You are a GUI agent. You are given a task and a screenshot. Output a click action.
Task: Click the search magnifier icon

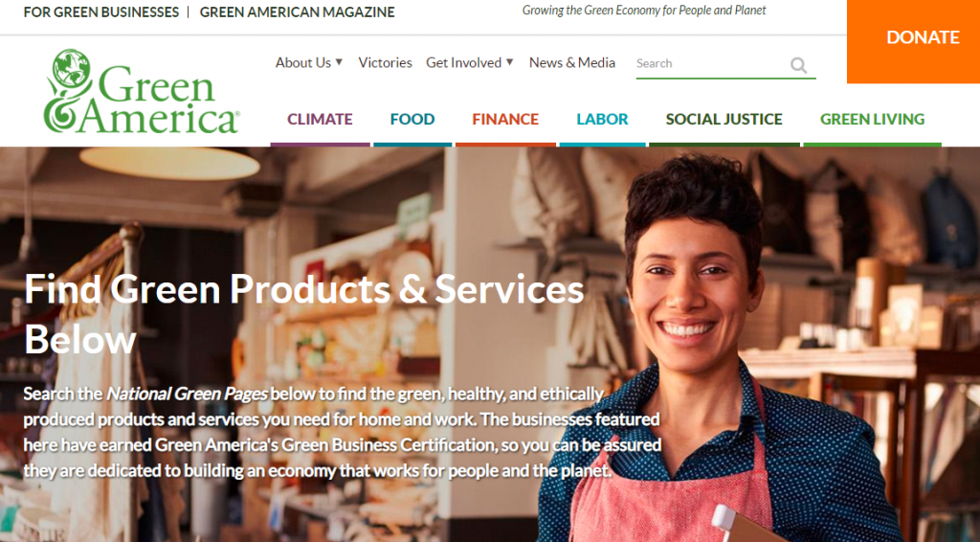tap(798, 64)
